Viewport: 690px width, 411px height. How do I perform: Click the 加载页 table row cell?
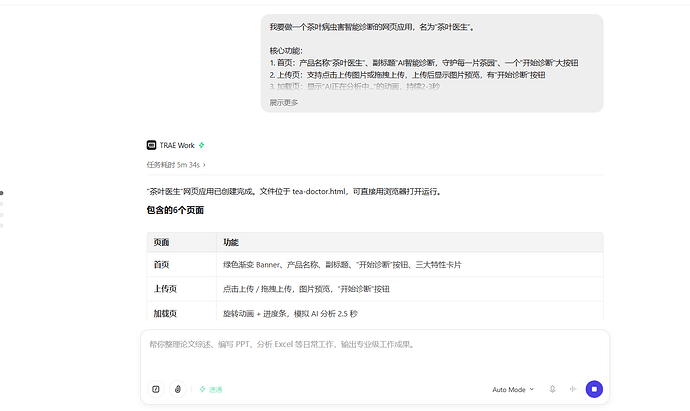click(181, 313)
